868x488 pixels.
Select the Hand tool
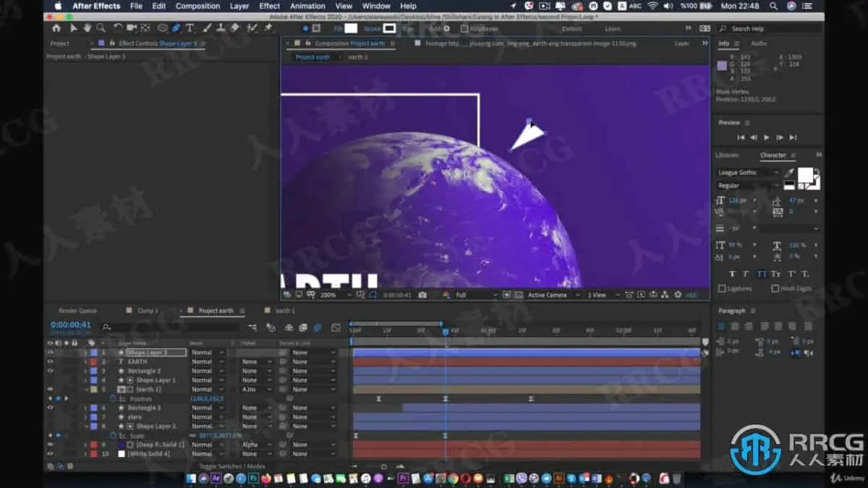pos(87,28)
